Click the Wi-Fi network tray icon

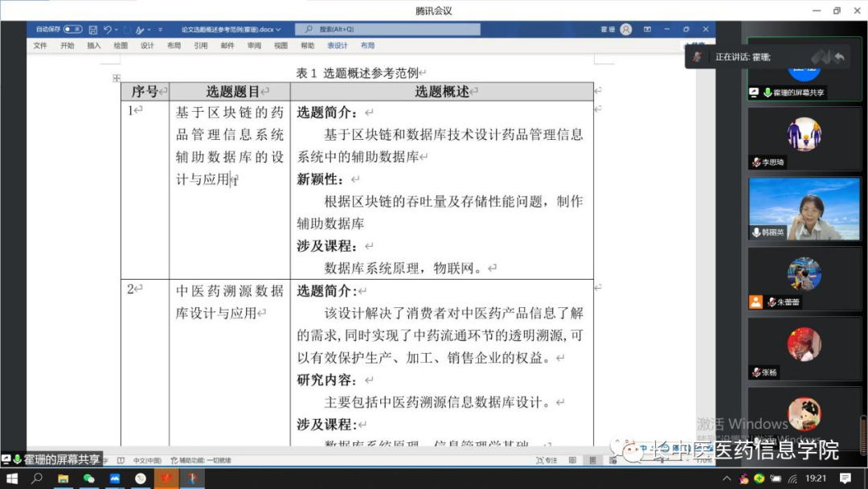[792, 479]
